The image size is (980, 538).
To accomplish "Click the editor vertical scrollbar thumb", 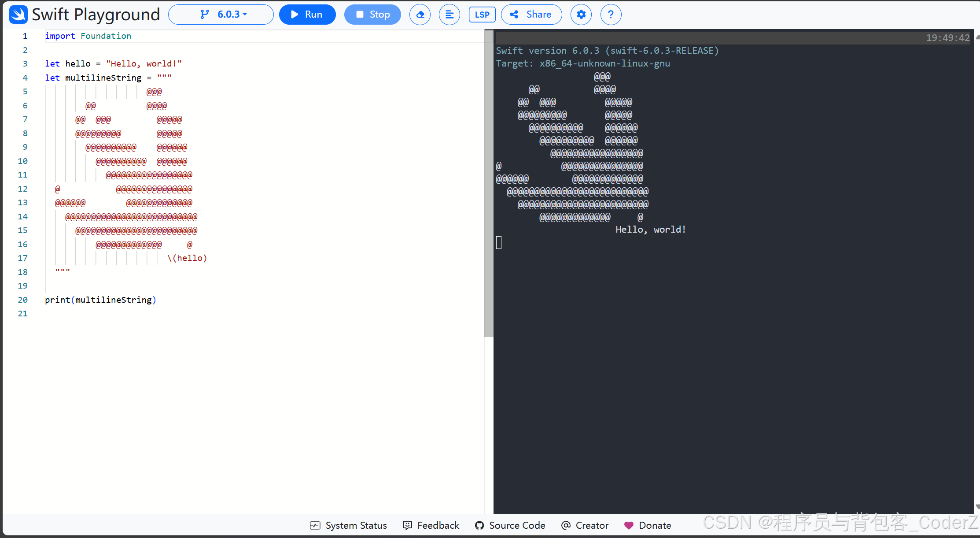I will click(488, 183).
